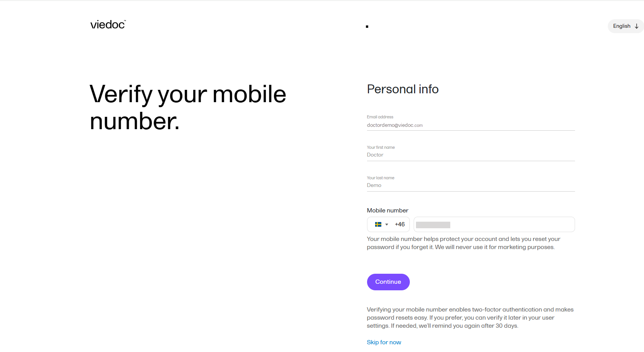644x352 pixels.
Task: Click the Personal info heading
Action: (x=402, y=89)
